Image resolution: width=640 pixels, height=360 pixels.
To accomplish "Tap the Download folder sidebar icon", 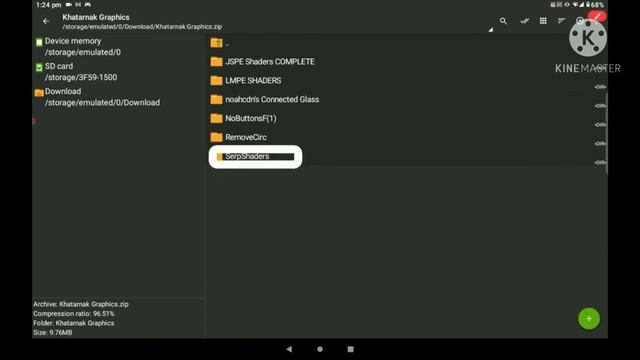I will tap(39, 93).
